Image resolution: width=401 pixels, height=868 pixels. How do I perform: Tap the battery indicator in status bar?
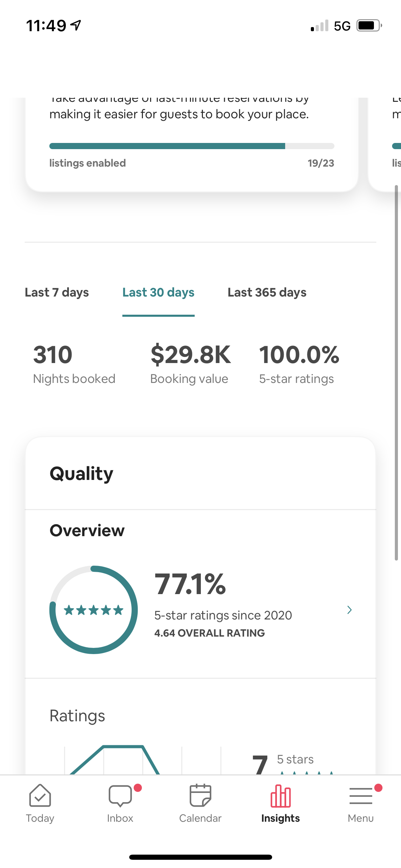pos(369,26)
